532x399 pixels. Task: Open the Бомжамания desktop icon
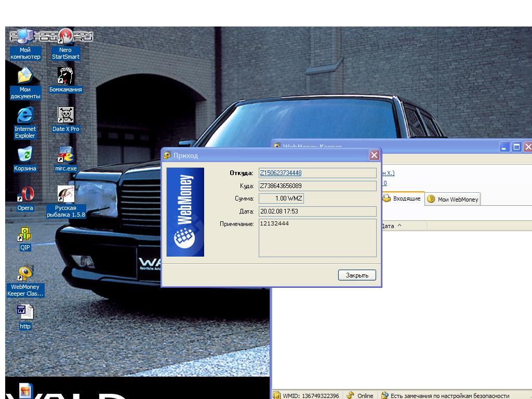pyautogui.click(x=65, y=76)
